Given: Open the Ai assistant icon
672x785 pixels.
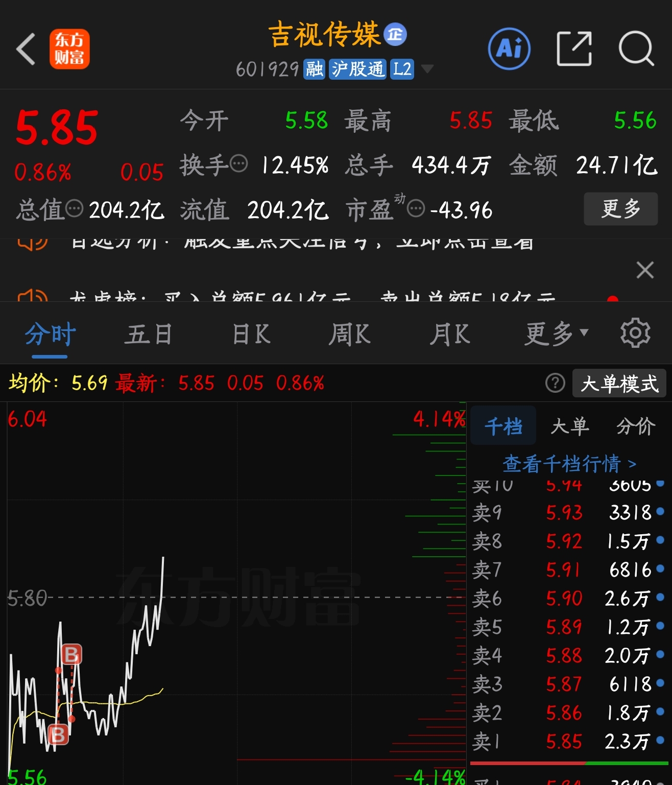Looking at the screenshot, I should click(509, 49).
